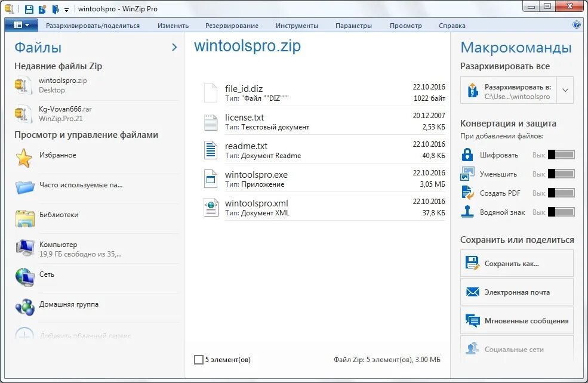The image size is (588, 383).
Task: Enable the Водяной знак switch
Action: click(561, 212)
